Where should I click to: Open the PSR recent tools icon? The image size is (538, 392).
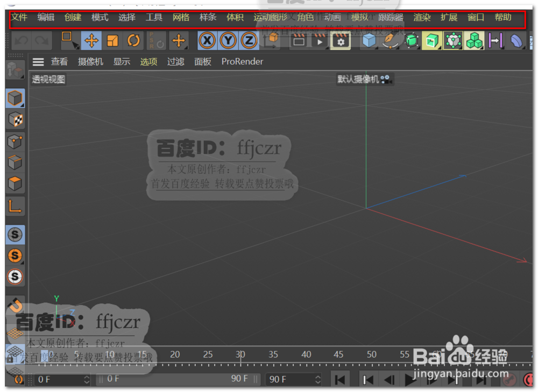(x=156, y=41)
